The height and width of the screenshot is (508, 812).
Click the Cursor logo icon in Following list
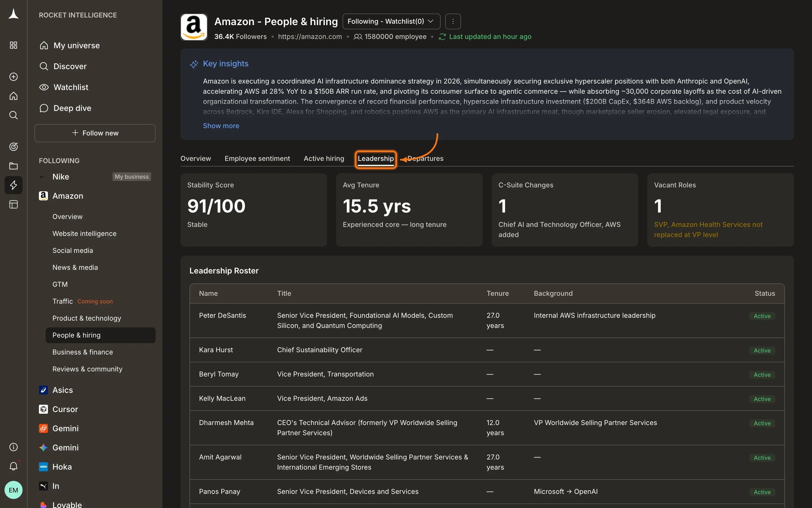43,409
